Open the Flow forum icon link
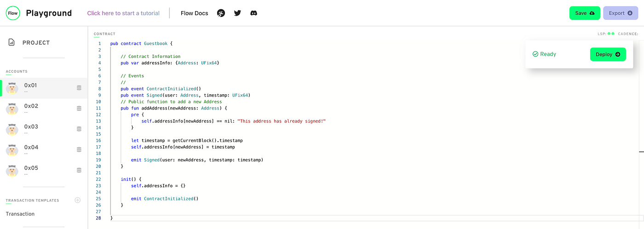The height and width of the screenshot is (229, 644). coord(221,13)
